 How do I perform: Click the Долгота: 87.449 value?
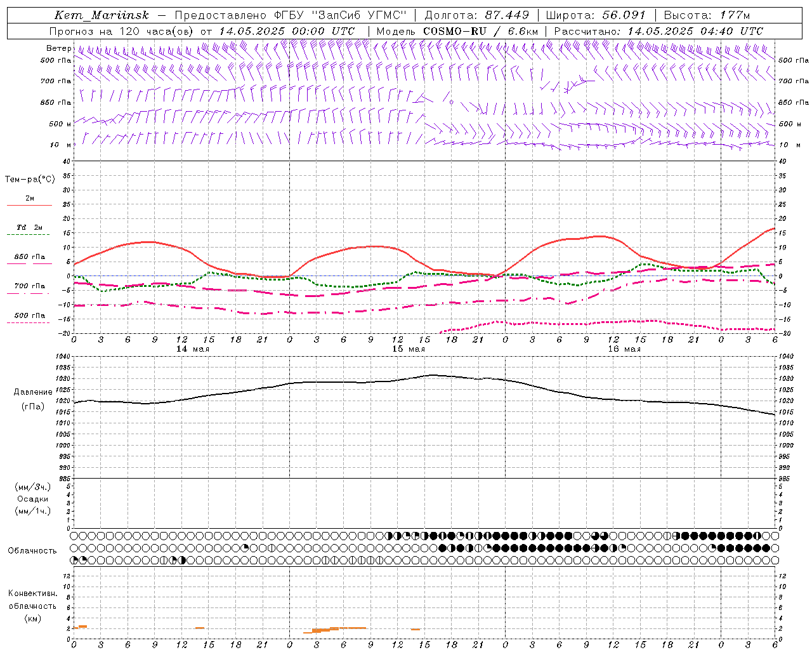[477, 15]
